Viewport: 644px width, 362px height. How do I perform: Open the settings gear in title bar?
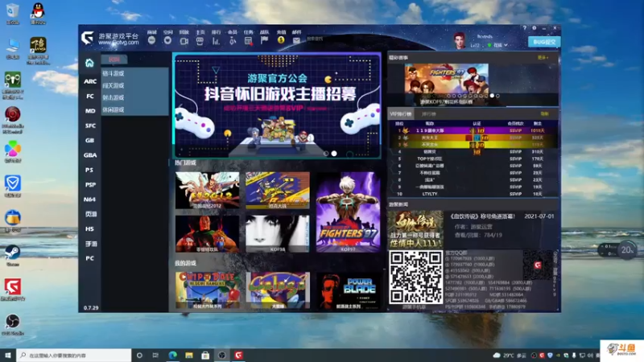click(x=534, y=28)
